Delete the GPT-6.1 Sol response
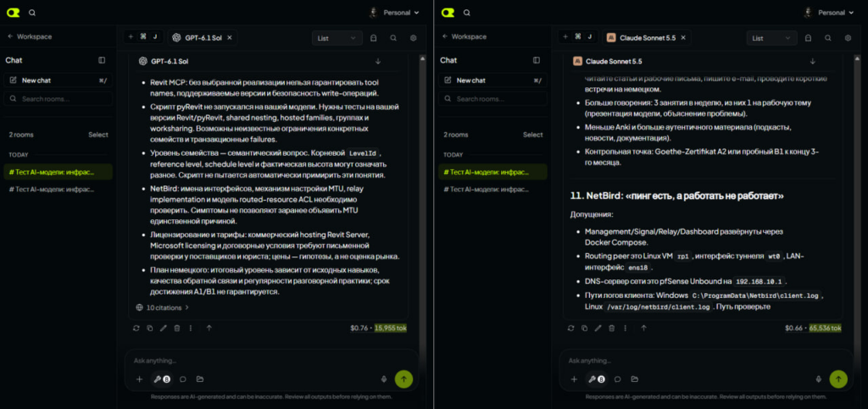Screen dimensions: 868x409 [177, 329]
